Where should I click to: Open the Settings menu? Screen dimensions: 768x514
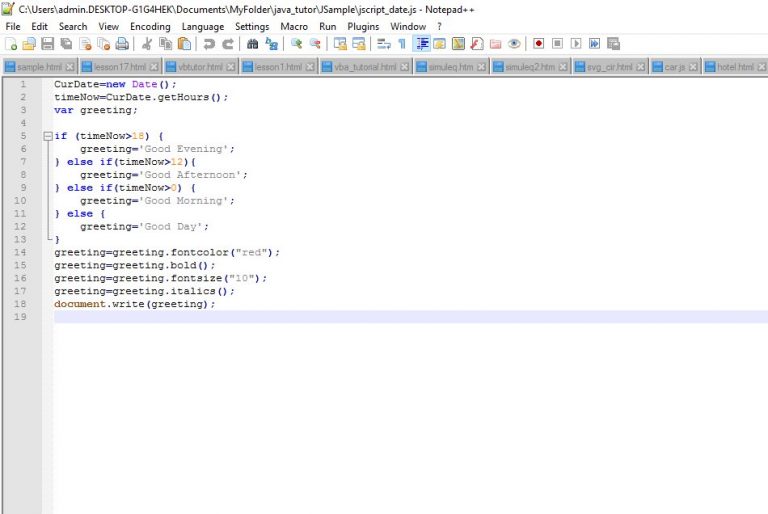pos(252,26)
